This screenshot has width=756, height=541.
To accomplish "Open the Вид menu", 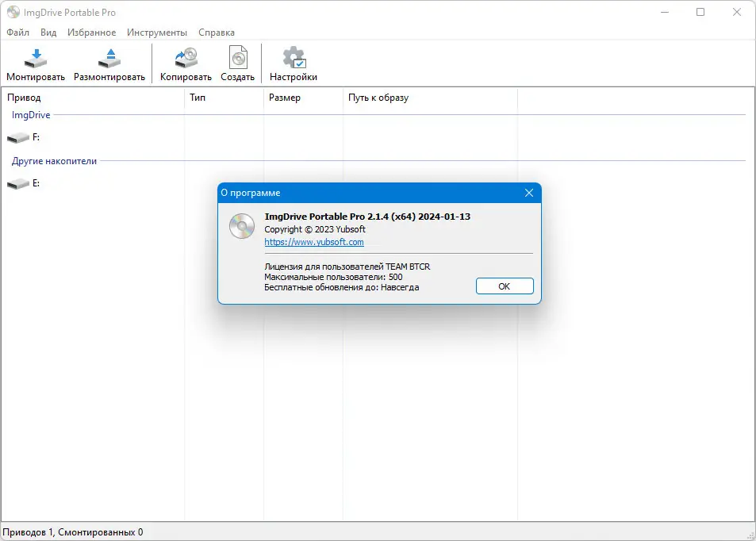I will click(x=48, y=33).
